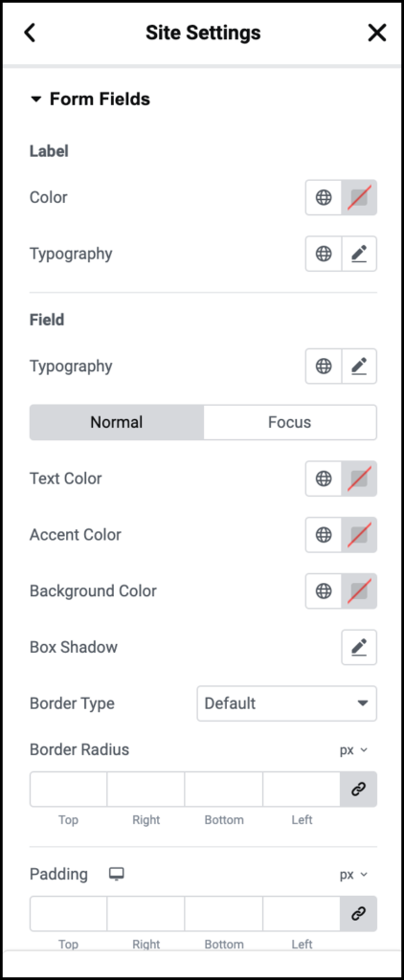This screenshot has width=404, height=980.
Task: Change Padding px unit selector
Action: tap(354, 875)
